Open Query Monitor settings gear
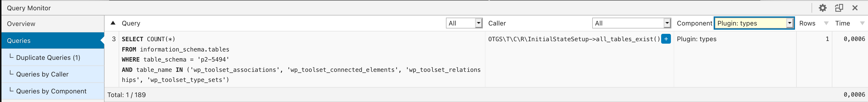This screenshot has width=868, height=102. pos(823,8)
